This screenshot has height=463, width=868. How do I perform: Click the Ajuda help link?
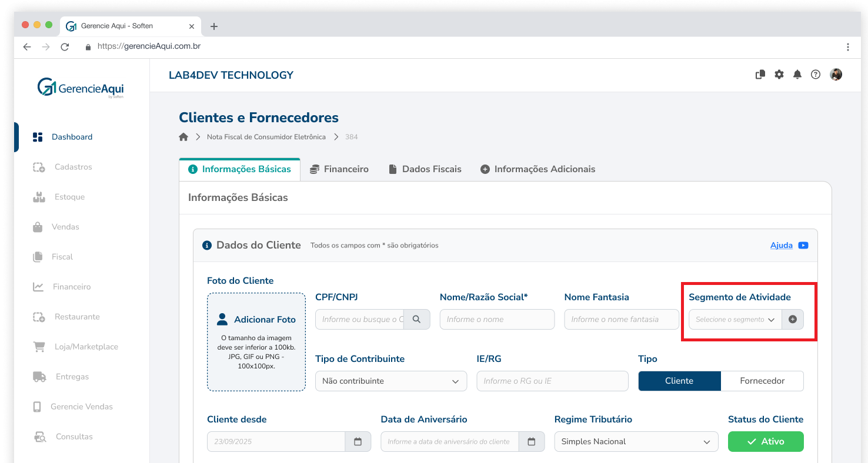782,246
